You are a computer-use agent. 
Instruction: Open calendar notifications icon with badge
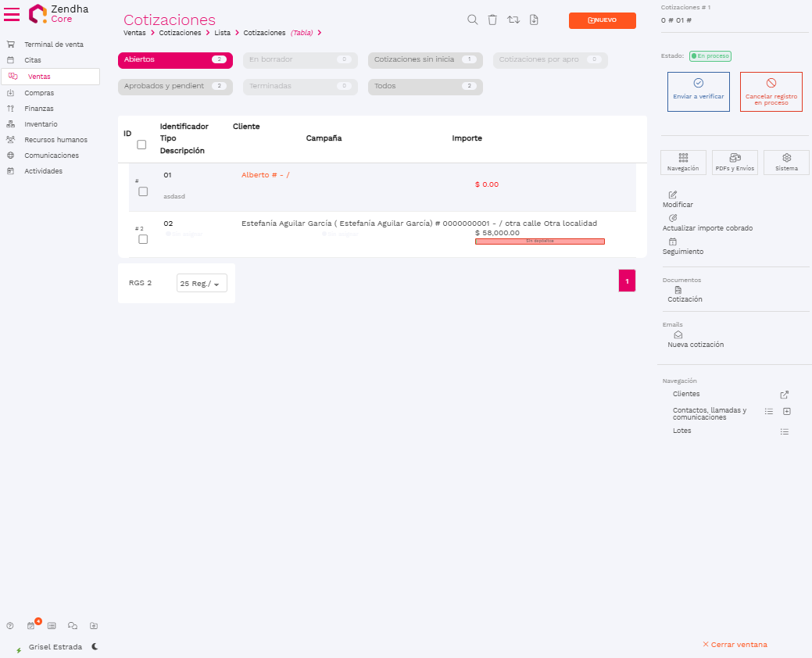31,626
